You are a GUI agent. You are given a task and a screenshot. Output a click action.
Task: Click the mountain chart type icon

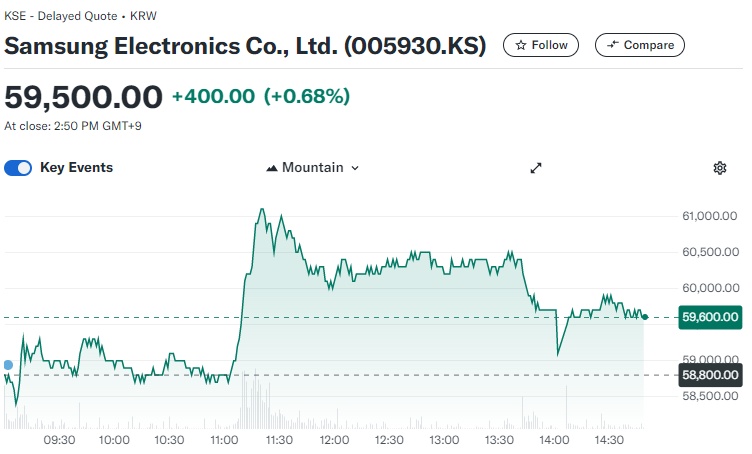pos(271,168)
